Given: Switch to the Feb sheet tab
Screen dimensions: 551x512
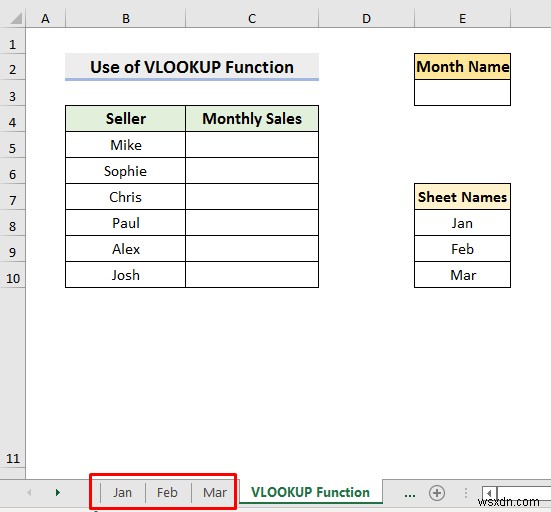Looking at the screenshot, I should (x=167, y=493).
